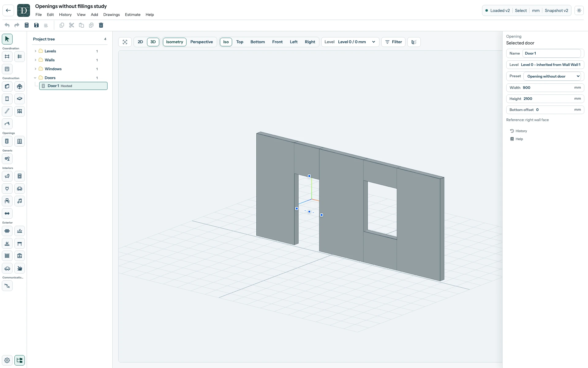588x368 pixels.
Task: Open the View menu
Action: click(81, 15)
